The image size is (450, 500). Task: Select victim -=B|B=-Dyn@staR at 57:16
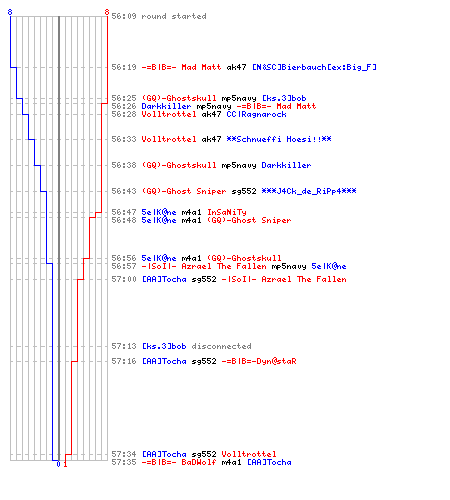259,361
